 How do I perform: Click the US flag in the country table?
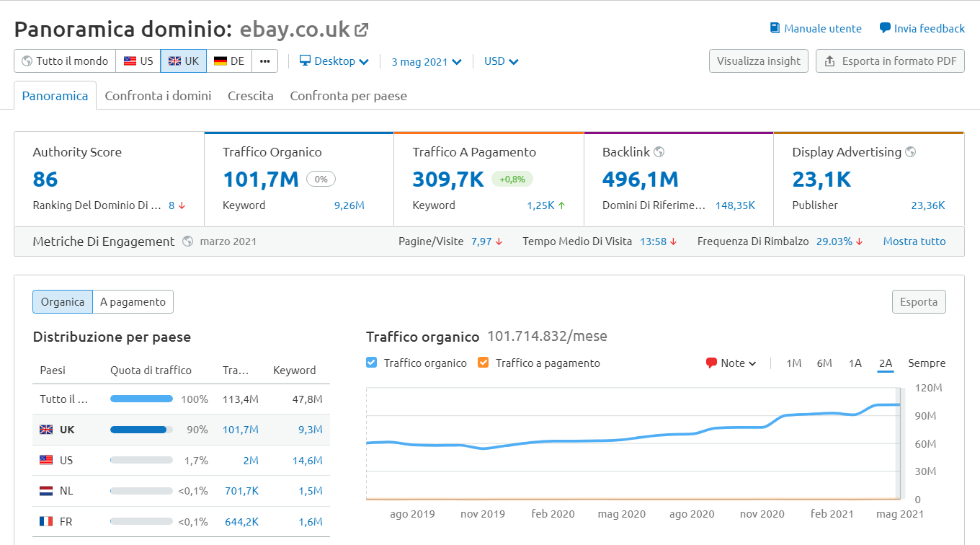pyautogui.click(x=46, y=460)
